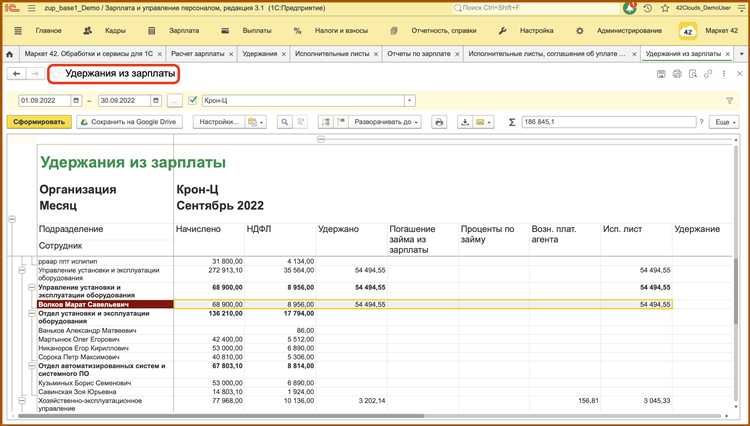Save report to file download icon
The height and width of the screenshot is (426, 750).
tap(464, 122)
